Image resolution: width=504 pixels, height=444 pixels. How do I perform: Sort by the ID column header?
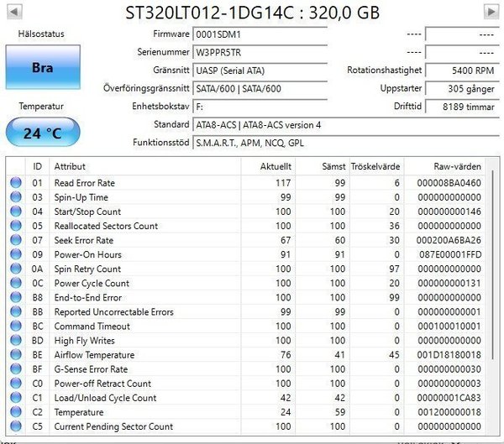pos(37,166)
